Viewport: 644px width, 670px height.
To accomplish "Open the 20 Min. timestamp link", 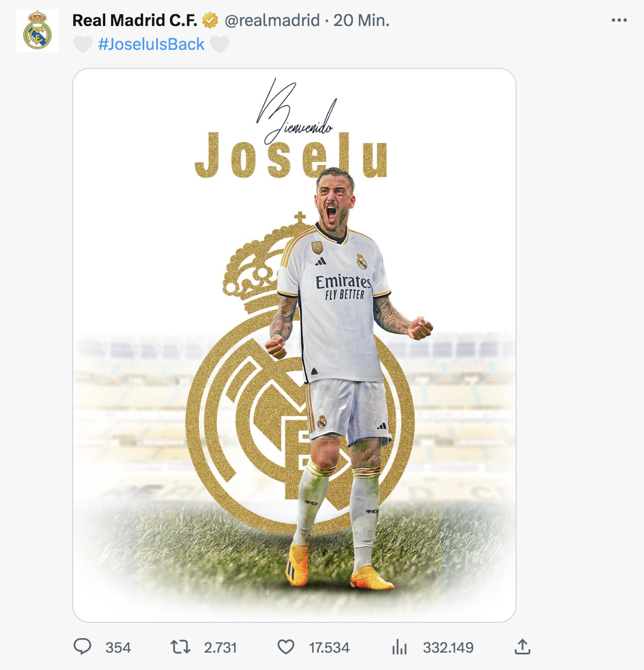I will tap(362, 21).
